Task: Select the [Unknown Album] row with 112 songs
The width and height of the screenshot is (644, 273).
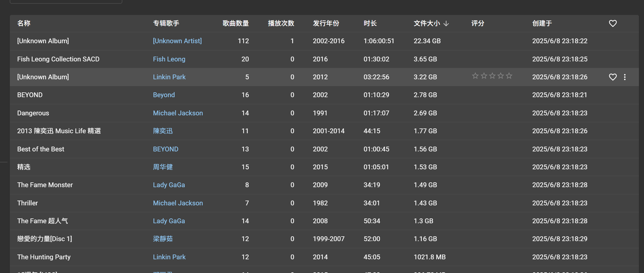Action: (43, 41)
